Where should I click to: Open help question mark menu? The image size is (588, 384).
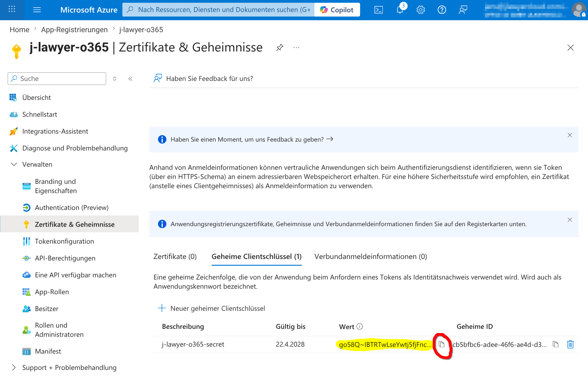(x=442, y=10)
